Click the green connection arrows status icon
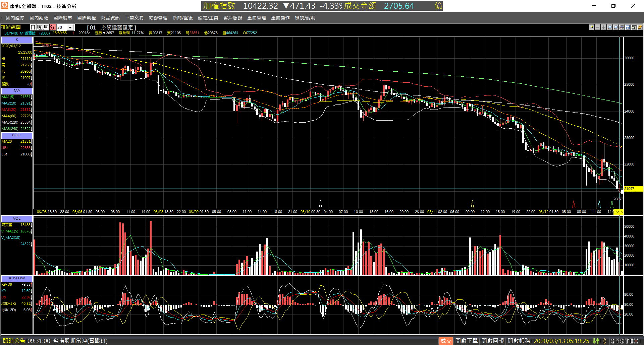Viewport: 644px width, 345px height. (x=596, y=341)
